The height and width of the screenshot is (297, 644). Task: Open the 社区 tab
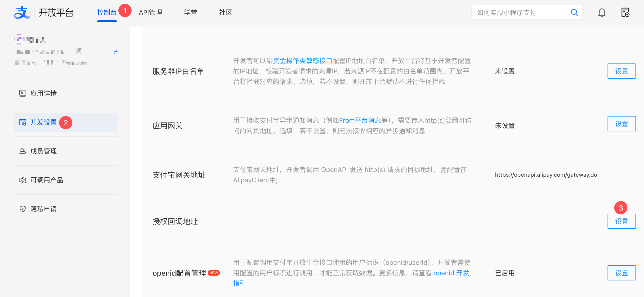point(226,13)
